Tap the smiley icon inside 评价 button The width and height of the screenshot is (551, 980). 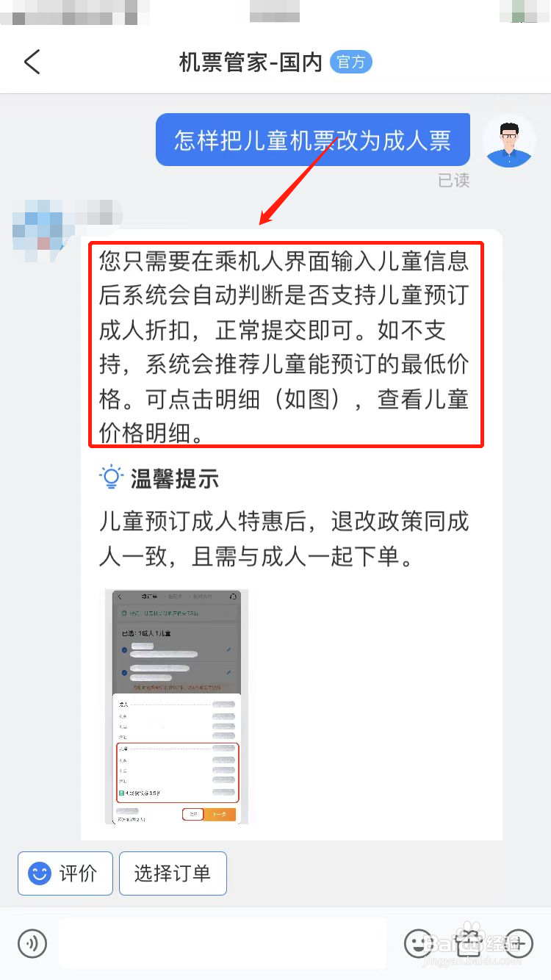coord(39,874)
